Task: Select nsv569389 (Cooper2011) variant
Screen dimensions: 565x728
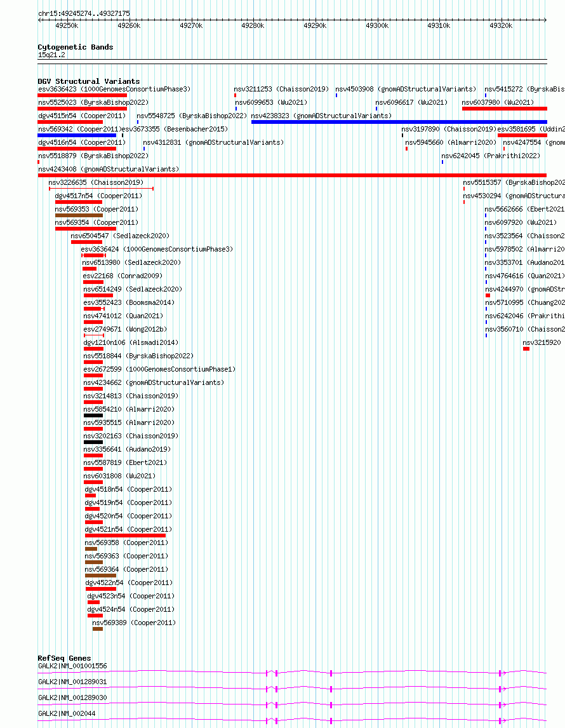Action: click(134, 623)
